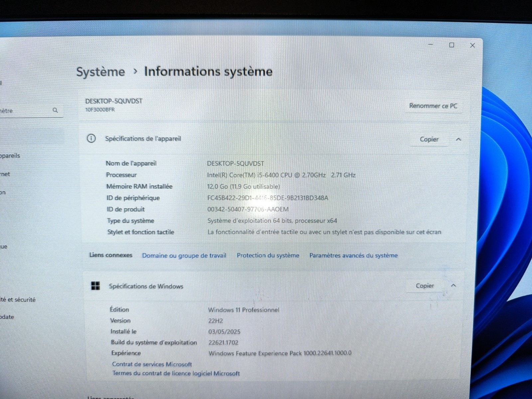The image size is (532, 399).
Task: Select Type du système value 64 bits
Action: [272, 220]
